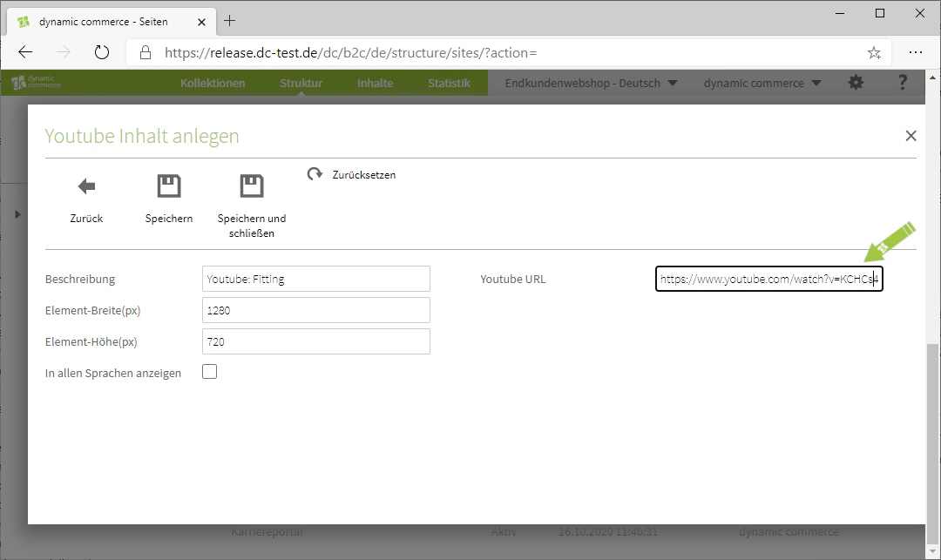Click the Element-Breite(px) label
Screen dimensions: 941x560
pyautogui.click(x=92, y=311)
